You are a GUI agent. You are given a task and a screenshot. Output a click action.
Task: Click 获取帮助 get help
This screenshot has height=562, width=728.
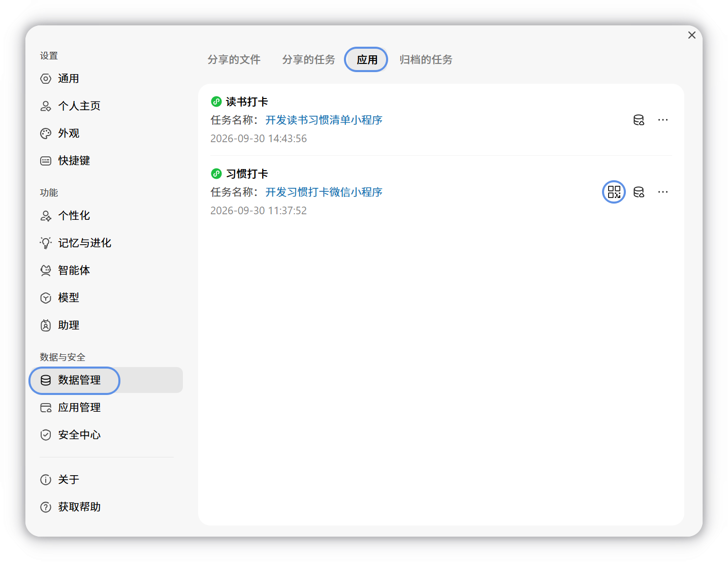click(106, 507)
